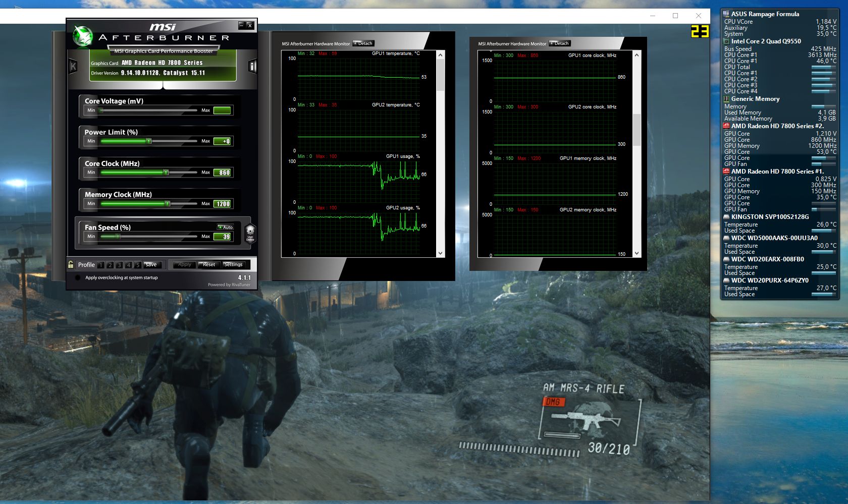Click the Apply button in Afterburner

click(184, 264)
